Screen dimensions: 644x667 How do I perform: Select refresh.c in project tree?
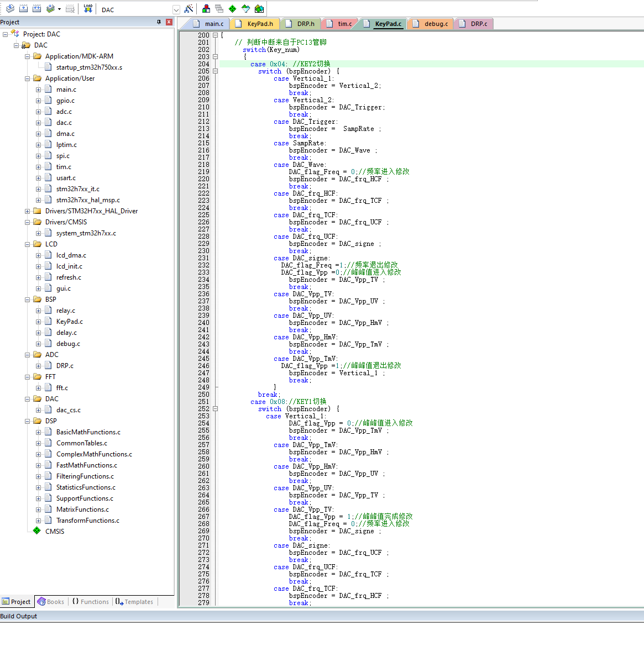[x=69, y=277]
